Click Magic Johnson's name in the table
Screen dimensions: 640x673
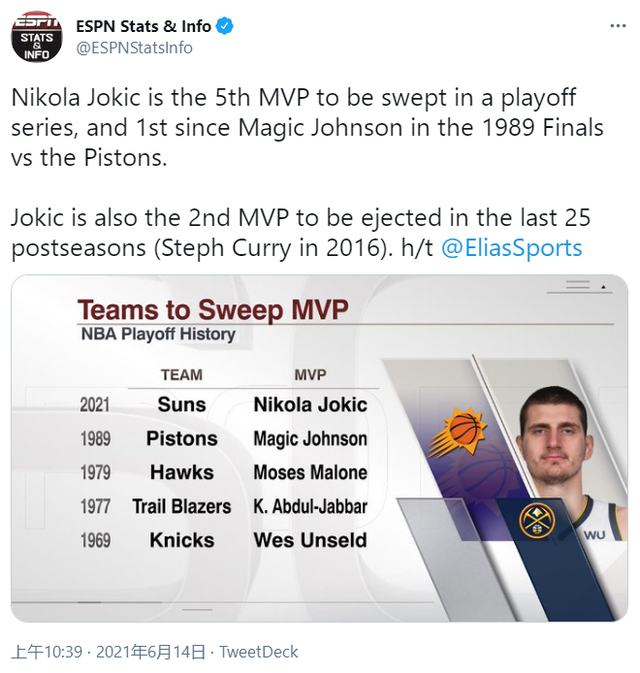[310, 439]
